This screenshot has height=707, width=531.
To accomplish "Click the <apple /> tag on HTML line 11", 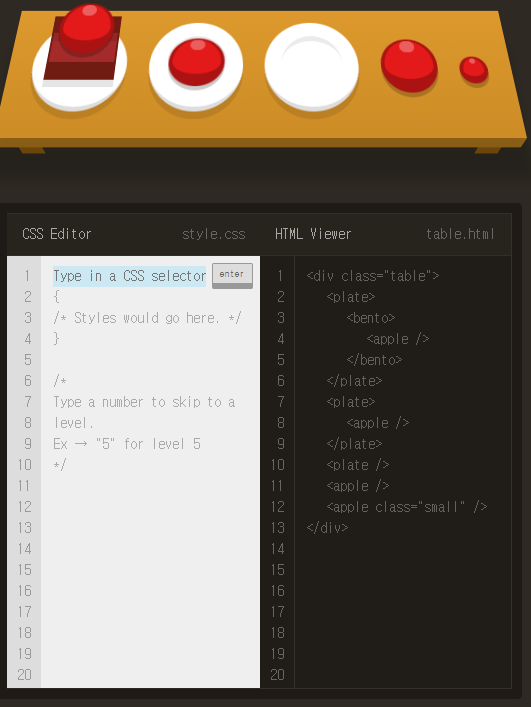I will 358,486.
